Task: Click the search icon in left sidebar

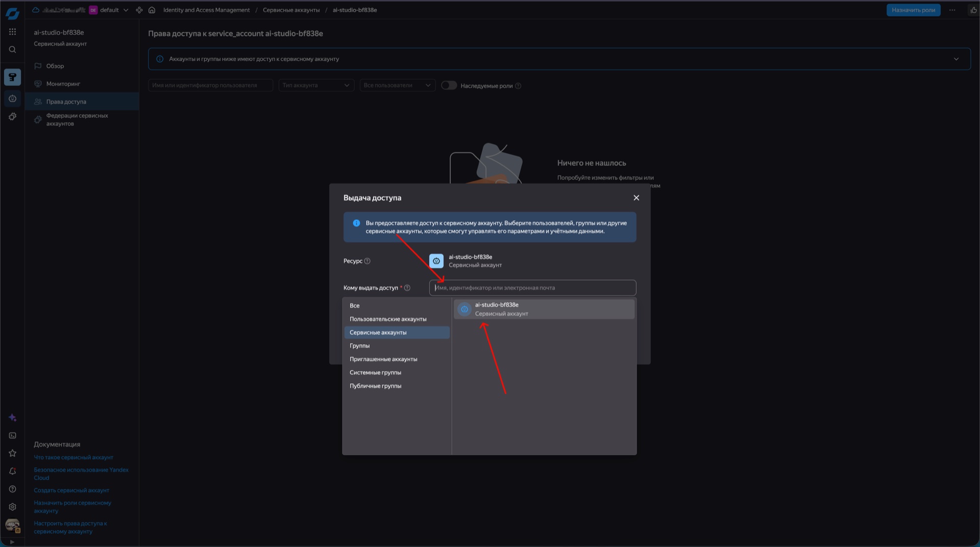Action: pos(12,49)
